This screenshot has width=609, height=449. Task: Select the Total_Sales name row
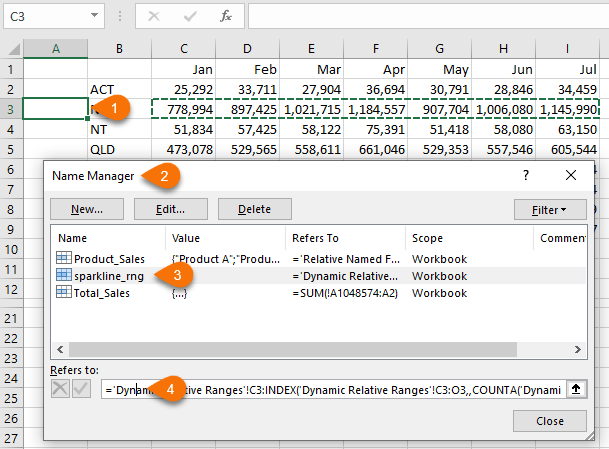point(318,293)
